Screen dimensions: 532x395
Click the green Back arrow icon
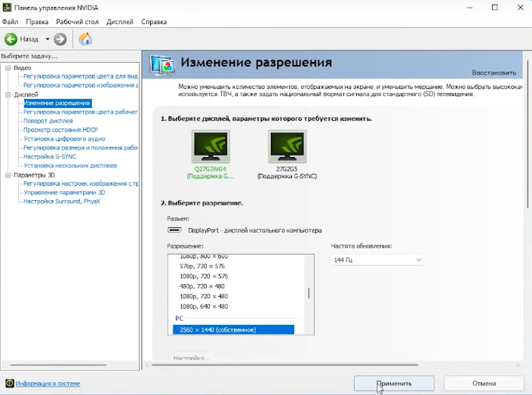[x=11, y=39]
